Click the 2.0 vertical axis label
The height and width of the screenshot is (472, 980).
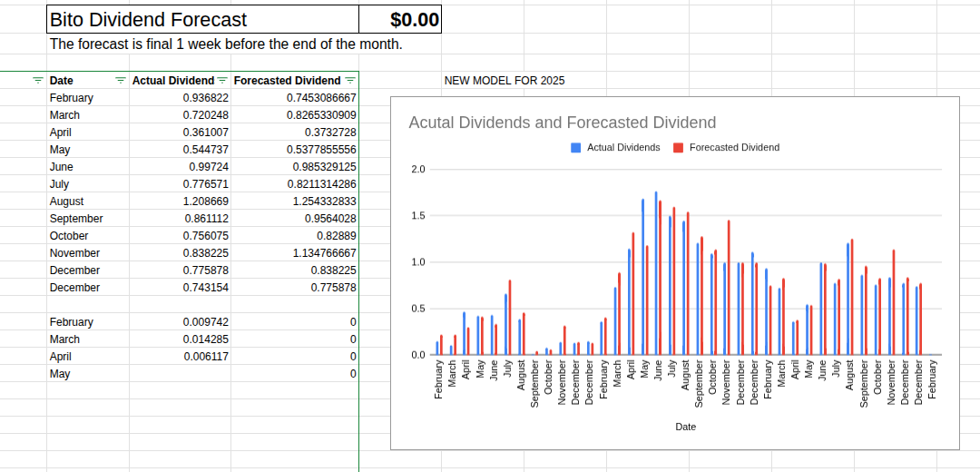pos(418,170)
